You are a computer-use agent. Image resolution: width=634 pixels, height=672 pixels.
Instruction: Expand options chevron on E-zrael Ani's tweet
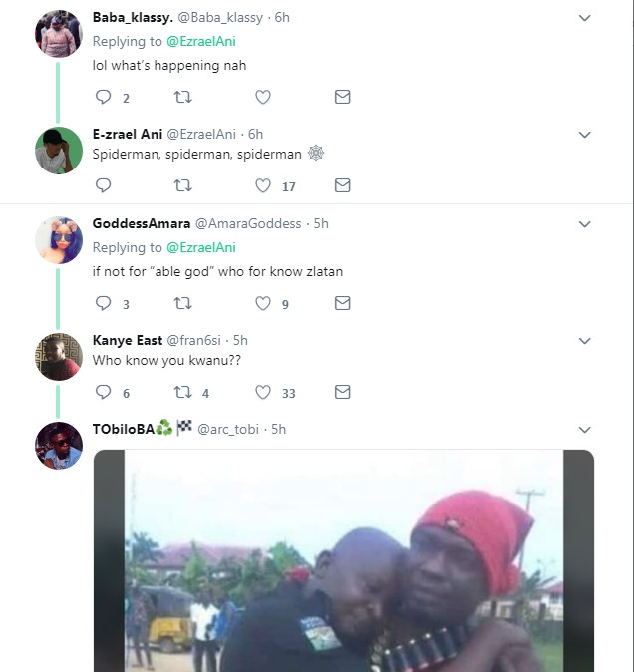pos(585,135)
